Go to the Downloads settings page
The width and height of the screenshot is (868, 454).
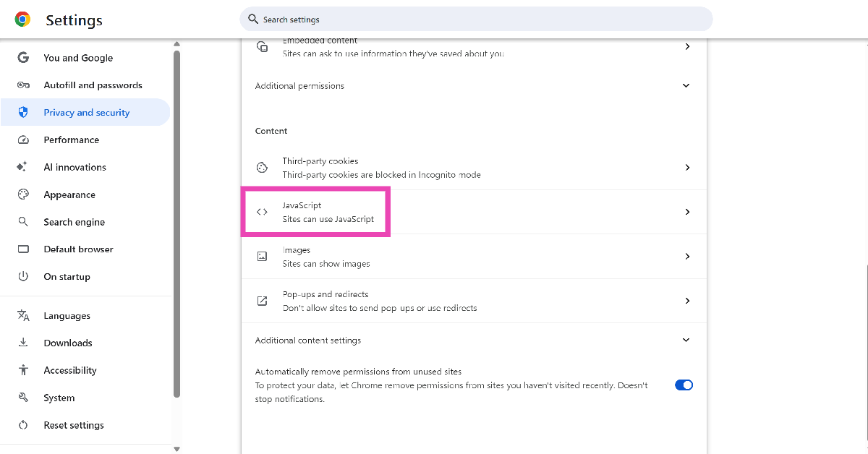click(68, 343)
